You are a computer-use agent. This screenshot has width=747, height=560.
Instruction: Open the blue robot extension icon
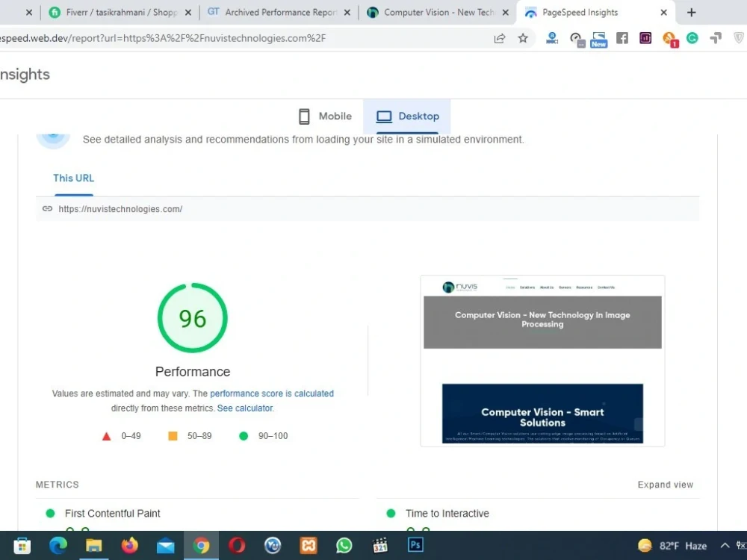point(552,38)
